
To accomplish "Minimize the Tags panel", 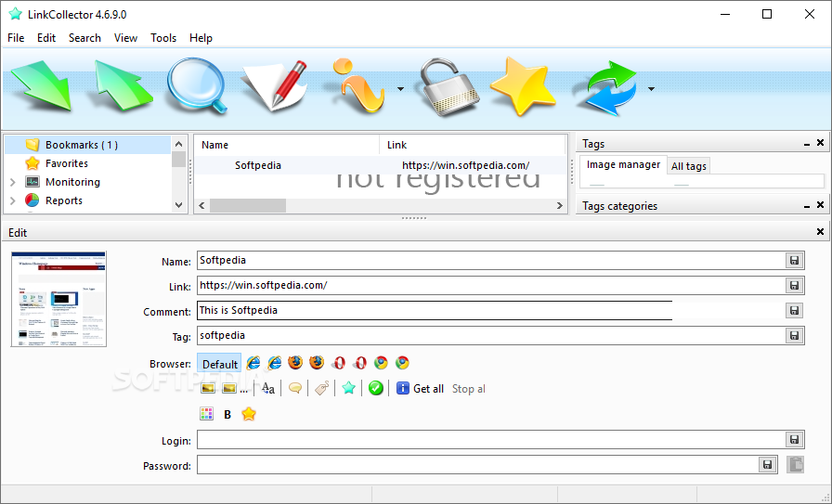I will tap(807, 144).
